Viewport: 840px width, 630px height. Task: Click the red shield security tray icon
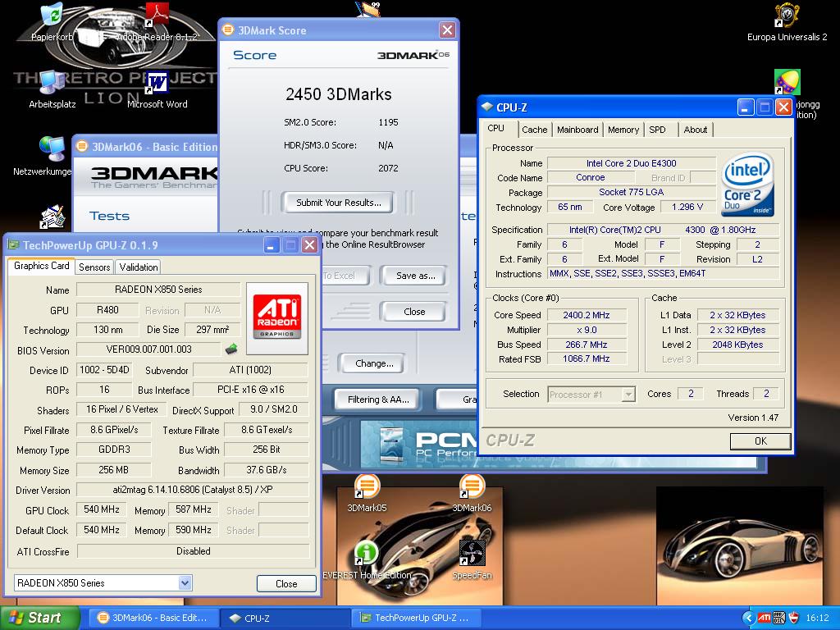(x=794, y=619)
